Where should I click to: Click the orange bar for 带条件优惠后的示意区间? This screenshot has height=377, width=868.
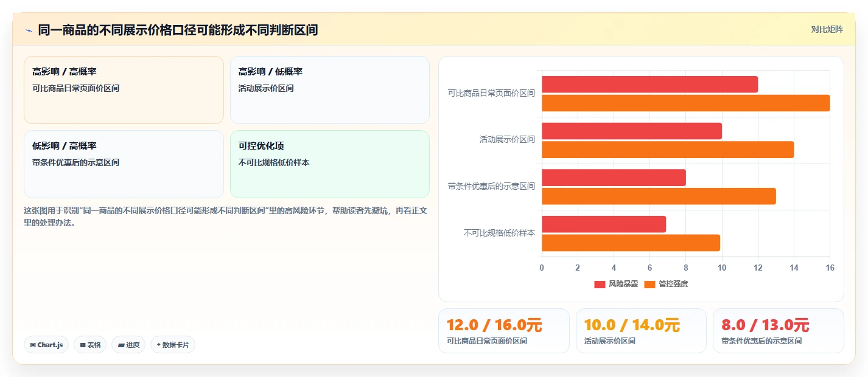(659, 196)
